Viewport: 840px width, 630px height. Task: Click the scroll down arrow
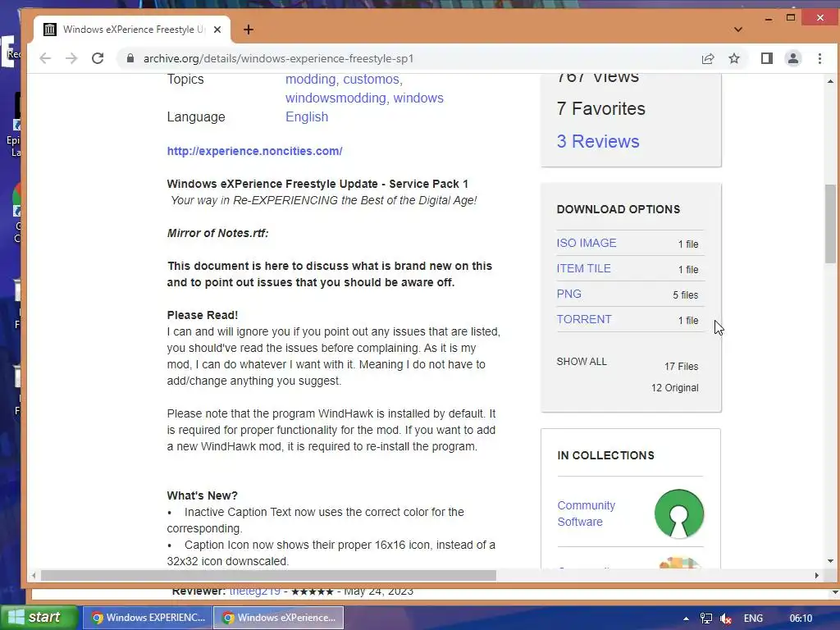click(x=830, y=561)
